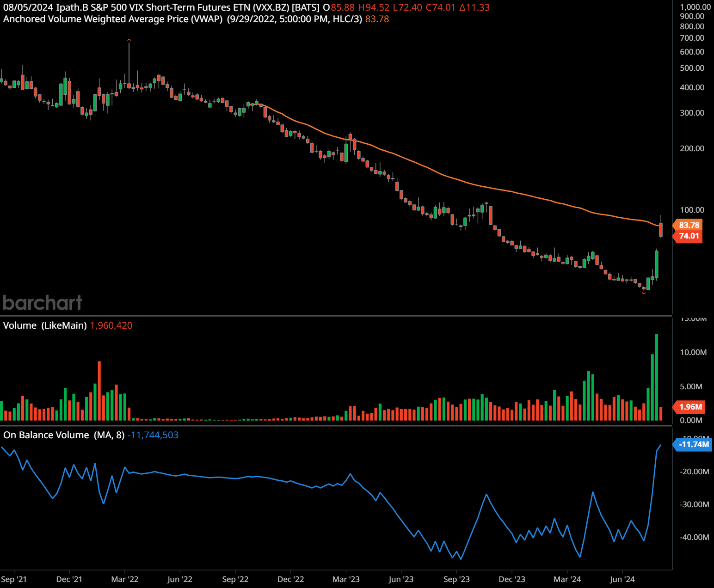This screenshot has height=588, width=714.
Task: Click the 400.00 price axis label
Action: (x=692, y=87)
